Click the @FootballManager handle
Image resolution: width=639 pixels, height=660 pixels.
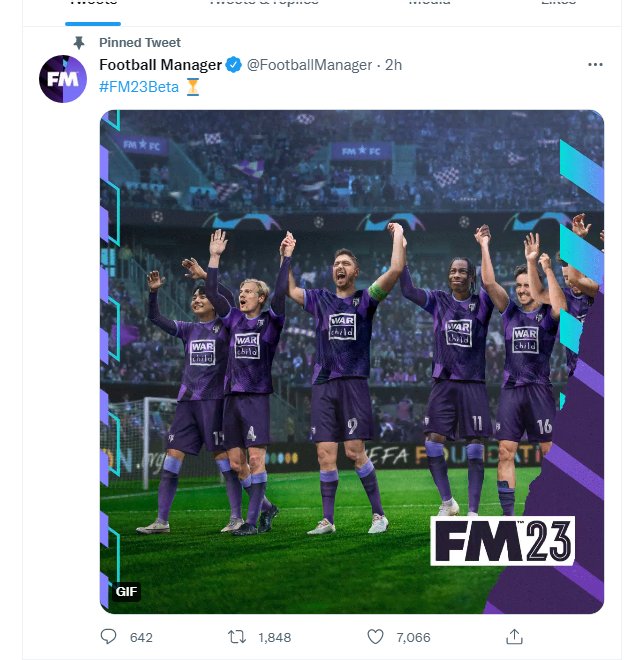tap(308, 65)
